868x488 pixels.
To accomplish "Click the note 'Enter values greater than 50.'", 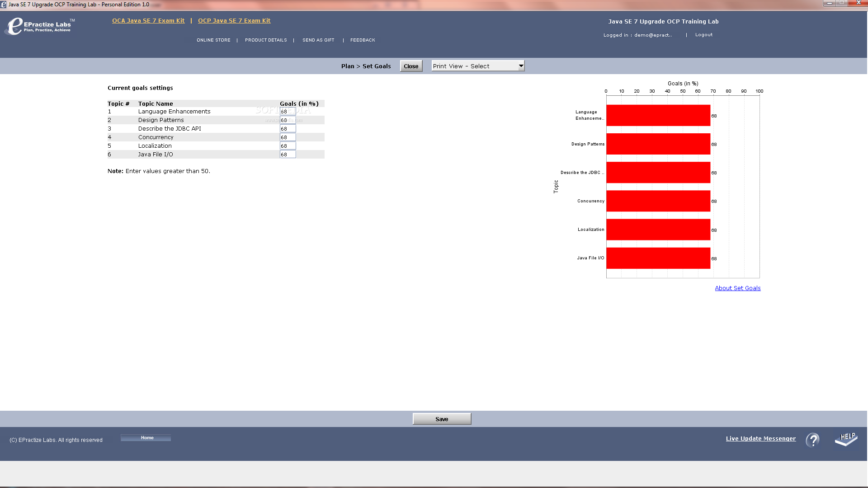I will point(168,171).
